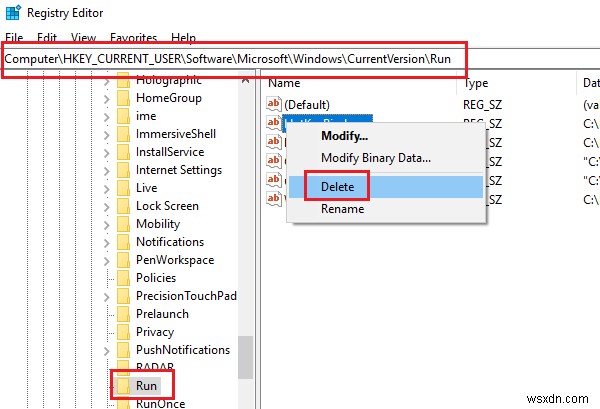Open the Help menu

183,37
